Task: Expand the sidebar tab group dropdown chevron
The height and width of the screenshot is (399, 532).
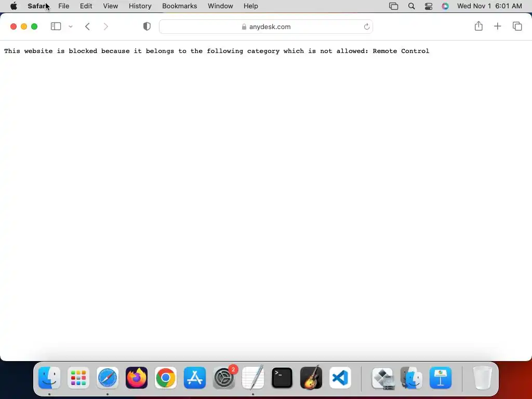Action: pos(71,26)
